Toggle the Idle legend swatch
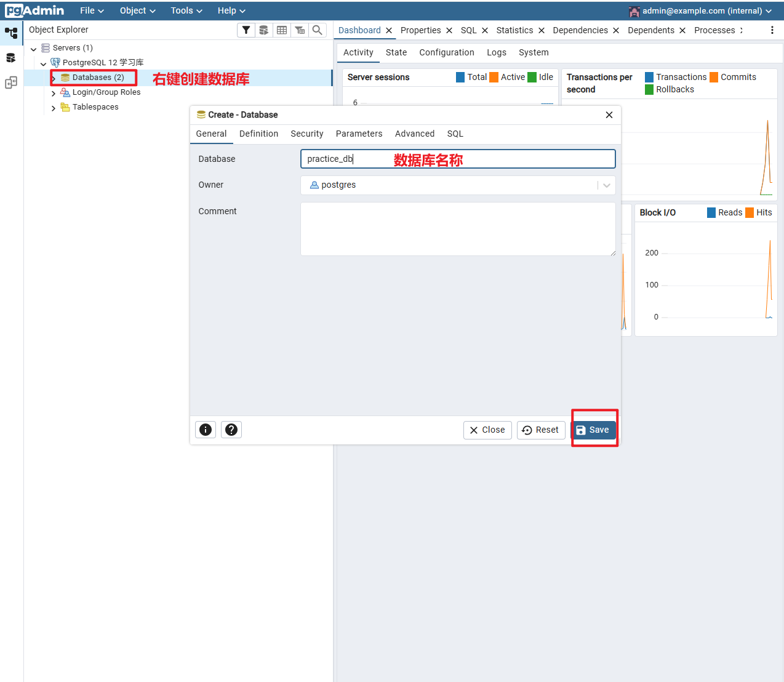Image resolution: width=784 pixels, height=682 pixels. 532,77
